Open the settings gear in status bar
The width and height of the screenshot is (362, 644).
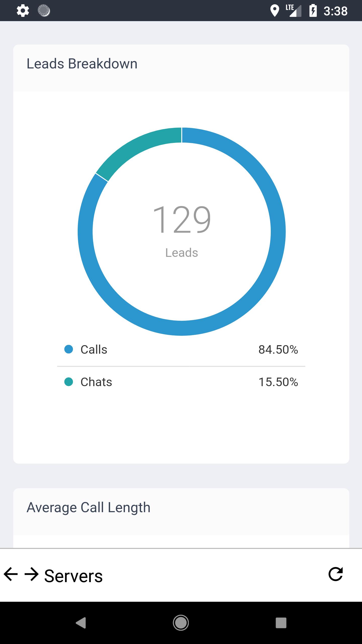pos(23,11)
